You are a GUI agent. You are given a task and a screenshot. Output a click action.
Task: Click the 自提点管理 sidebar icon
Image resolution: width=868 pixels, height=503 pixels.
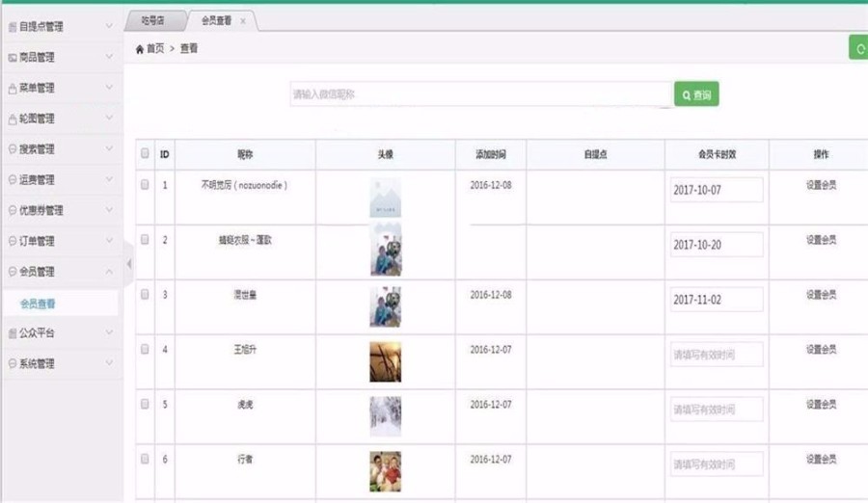click(13, 27)
